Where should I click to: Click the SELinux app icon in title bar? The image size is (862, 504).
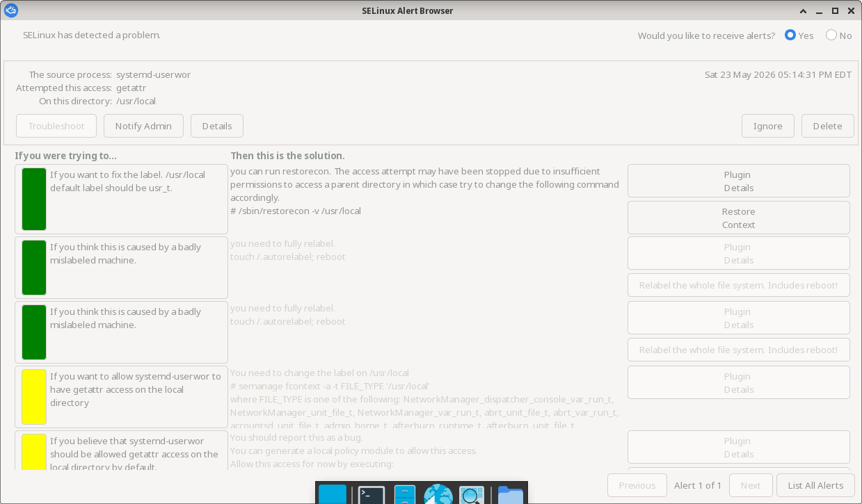tap(11, 10)
